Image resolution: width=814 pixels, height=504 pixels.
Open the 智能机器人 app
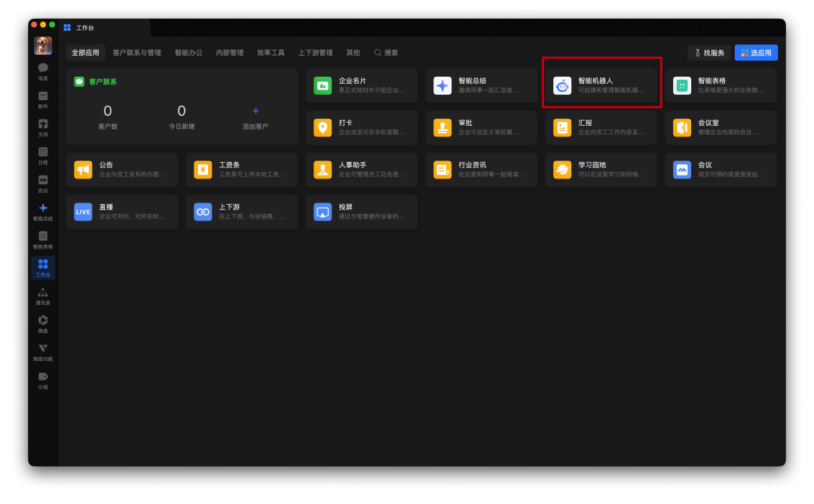pos(601,84)
